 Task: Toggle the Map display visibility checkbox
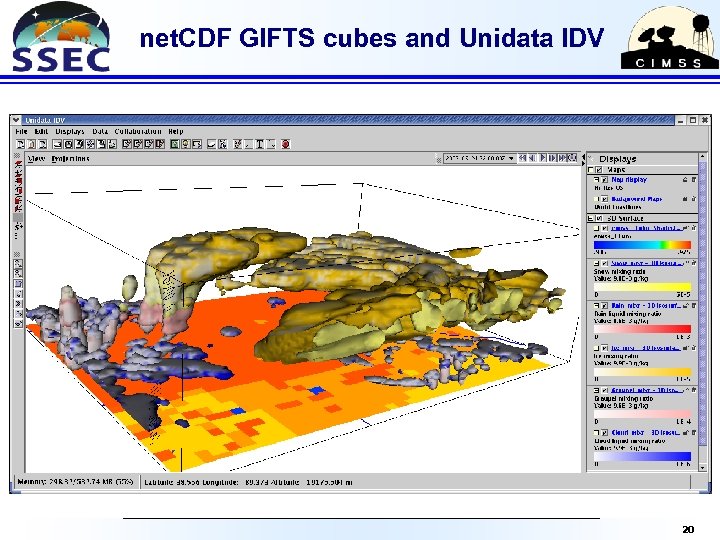point(605,180)
